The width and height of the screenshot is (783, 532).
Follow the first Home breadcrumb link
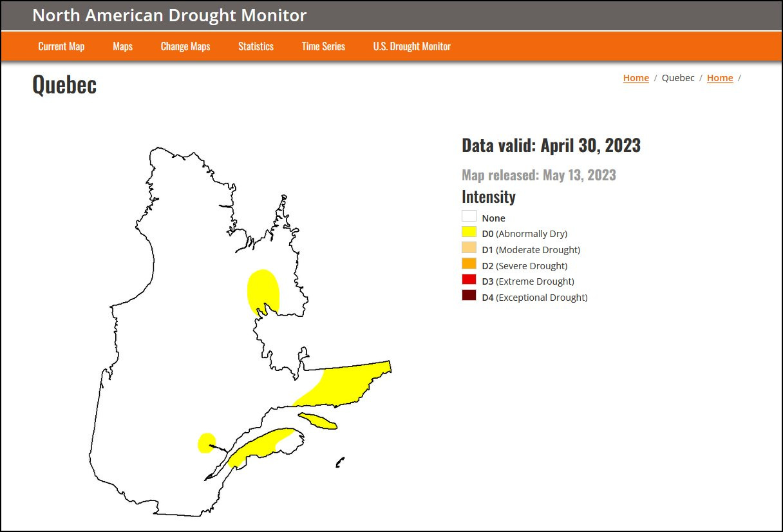pyautogui.click(x=636, y=78)
